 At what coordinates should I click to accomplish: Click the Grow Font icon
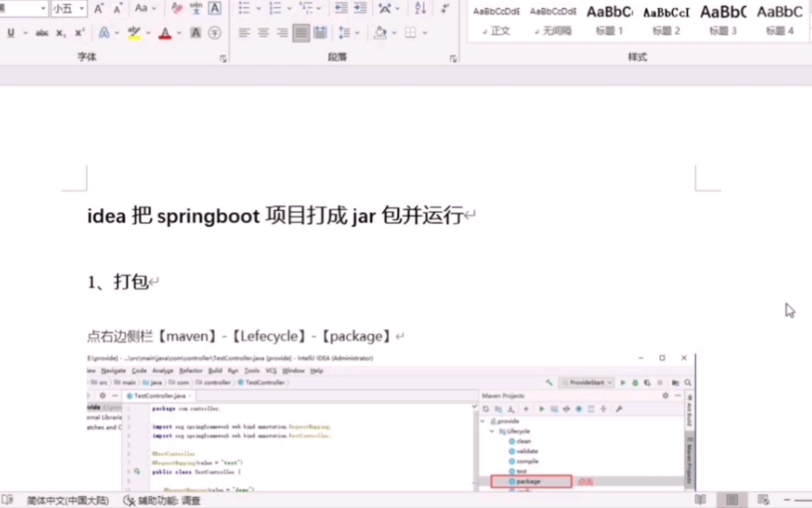pos(99,8)
